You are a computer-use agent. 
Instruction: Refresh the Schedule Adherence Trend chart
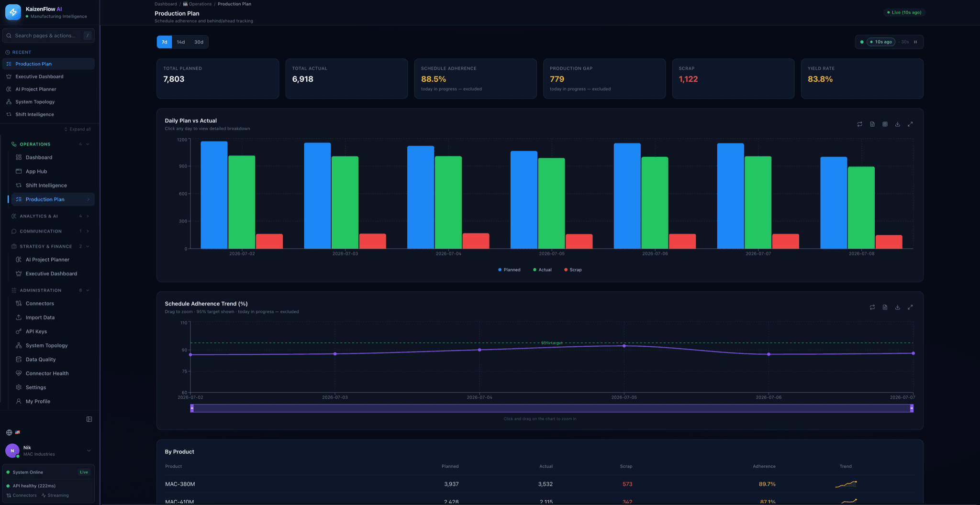(872, 307)
